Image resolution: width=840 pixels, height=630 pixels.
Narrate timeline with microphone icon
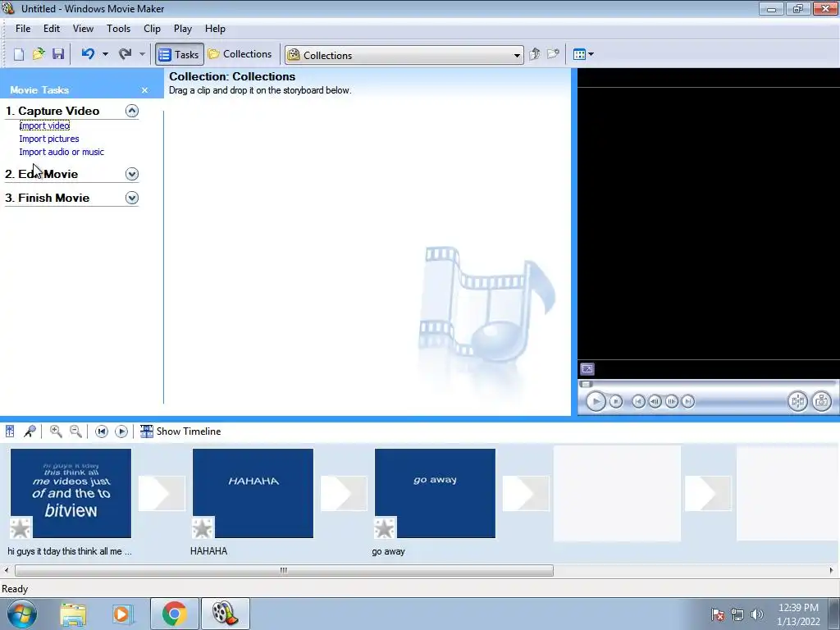pos(30,431)
